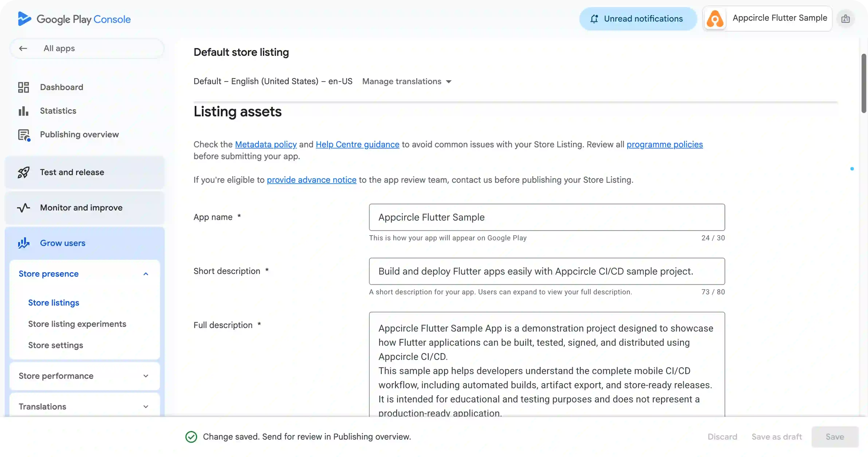Click the Statistics bar chart icon
Image resolution: width=868 pixels, height=457 pixels.
click(x=24, y=111)
